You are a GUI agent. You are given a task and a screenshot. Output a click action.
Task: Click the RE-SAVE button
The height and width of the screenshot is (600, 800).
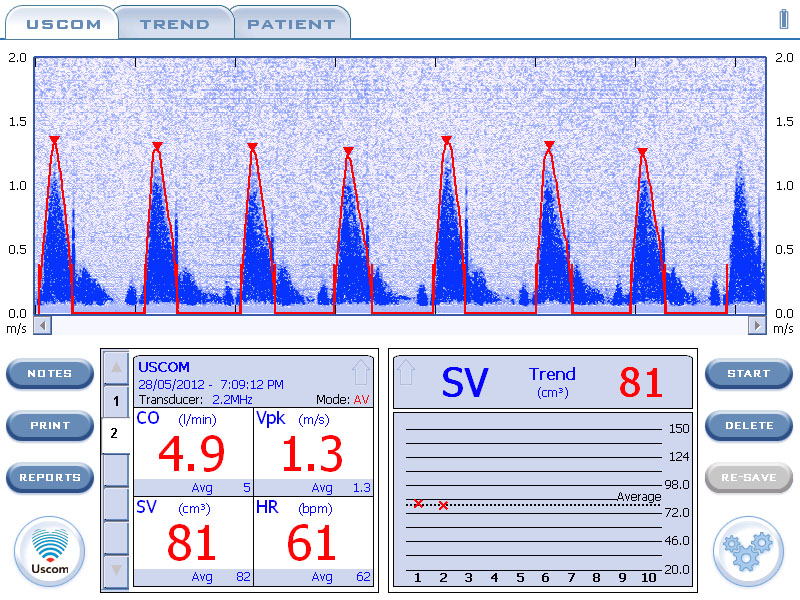point(748,477)
